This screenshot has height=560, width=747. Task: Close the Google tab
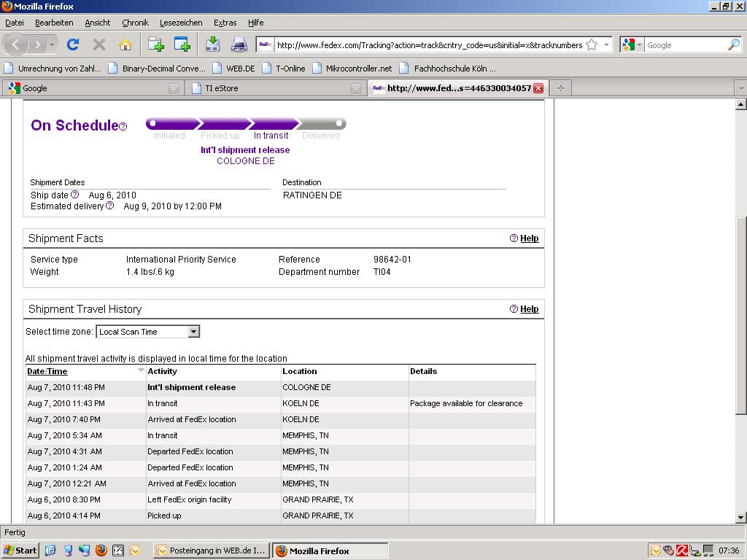click(x=174, y=88)
